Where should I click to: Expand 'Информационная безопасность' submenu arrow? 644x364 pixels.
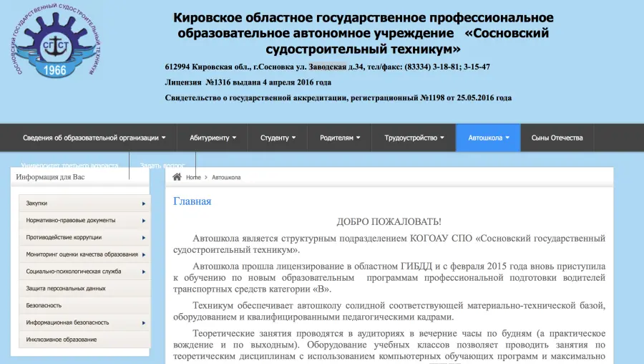point(144,323)
